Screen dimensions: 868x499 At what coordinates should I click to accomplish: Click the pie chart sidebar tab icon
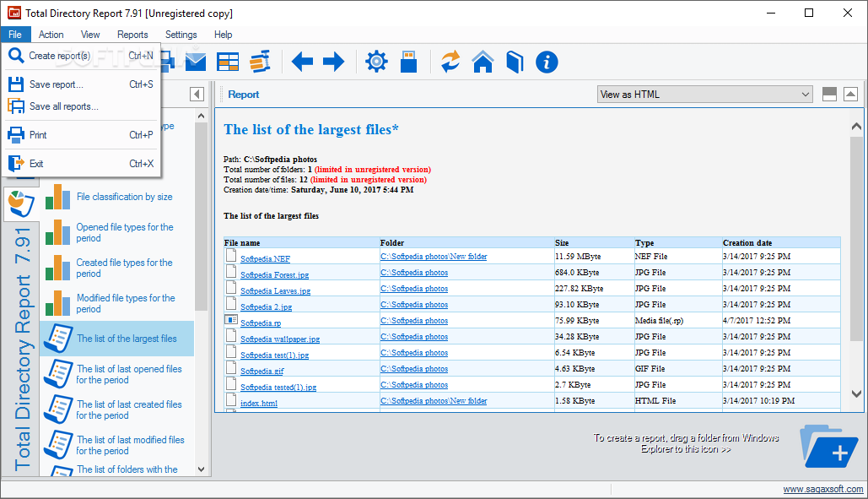click(x=22, y=204)
